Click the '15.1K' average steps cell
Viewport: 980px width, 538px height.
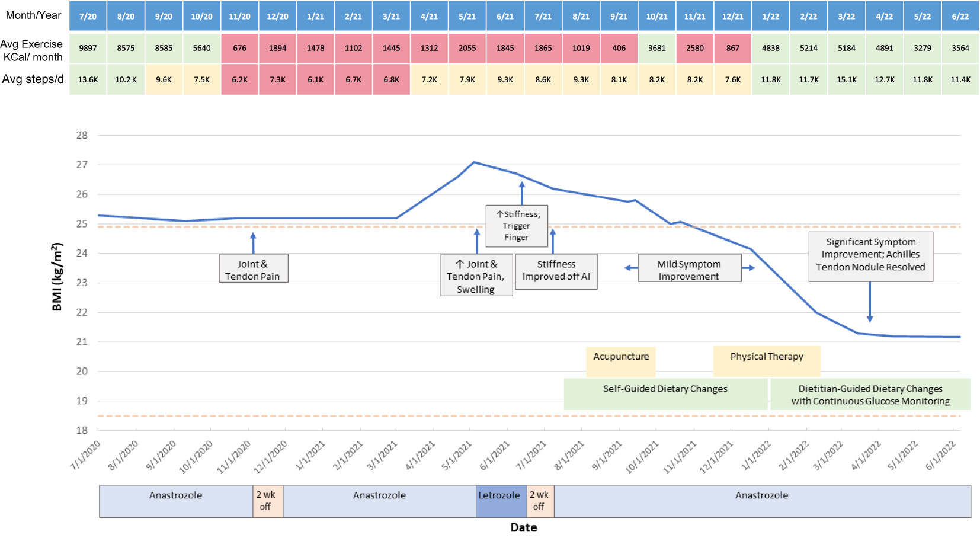[x=846, y=79]
